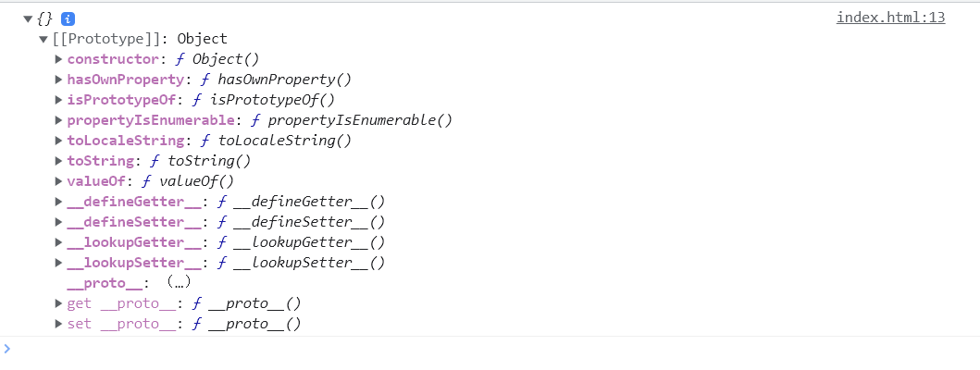Image resolution: width=980 pixels, height=370 pixels.
Task: Expand get __proto__ accessor arrow
Action: pyautogui.click(x=58, y=303)
